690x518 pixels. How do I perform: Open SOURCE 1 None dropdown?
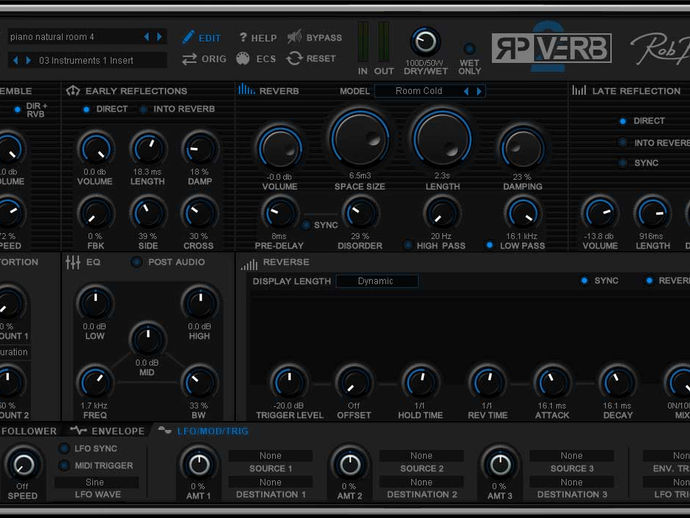(270, 456)
